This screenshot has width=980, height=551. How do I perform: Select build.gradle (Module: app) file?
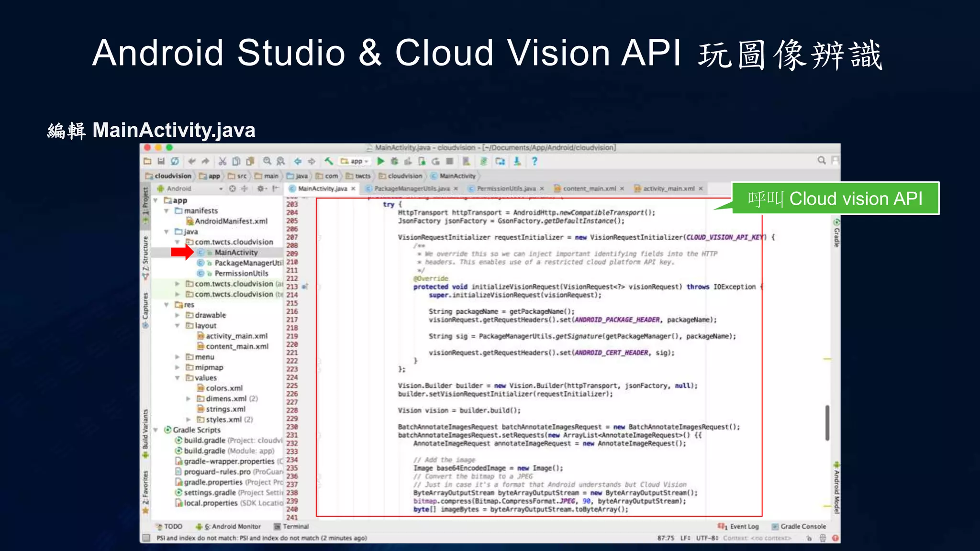[224, 451]
